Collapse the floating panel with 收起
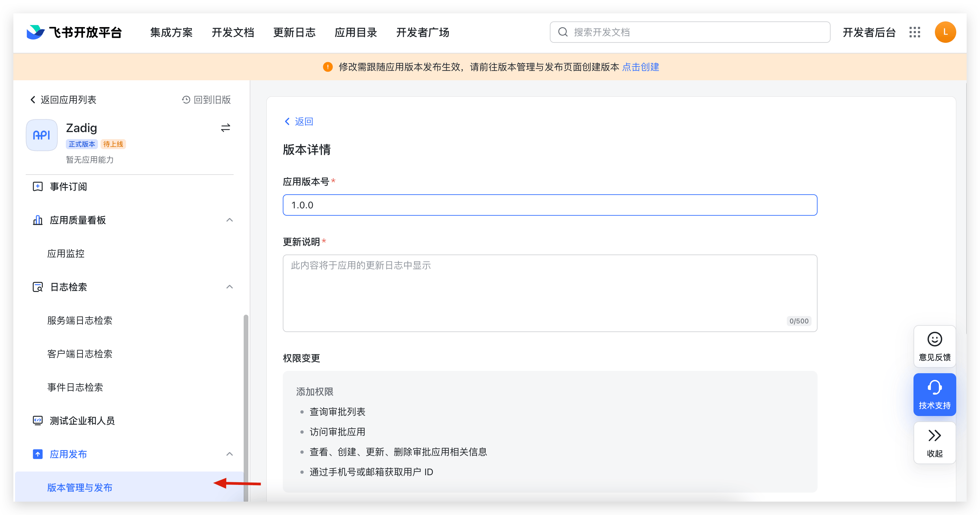This screenshot has height=515, width=980. point(934,442)
